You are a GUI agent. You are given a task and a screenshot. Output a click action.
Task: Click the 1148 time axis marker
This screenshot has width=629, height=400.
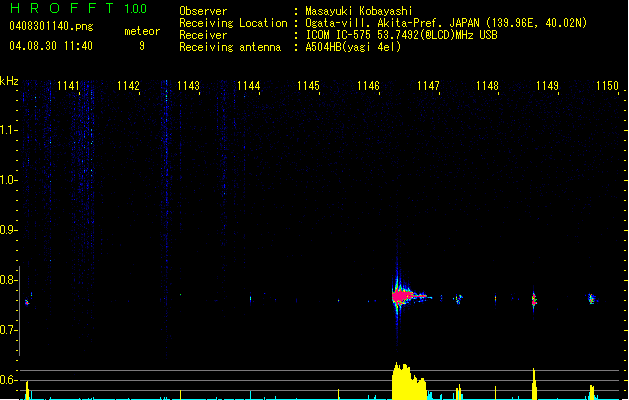(x=487, y=86)
